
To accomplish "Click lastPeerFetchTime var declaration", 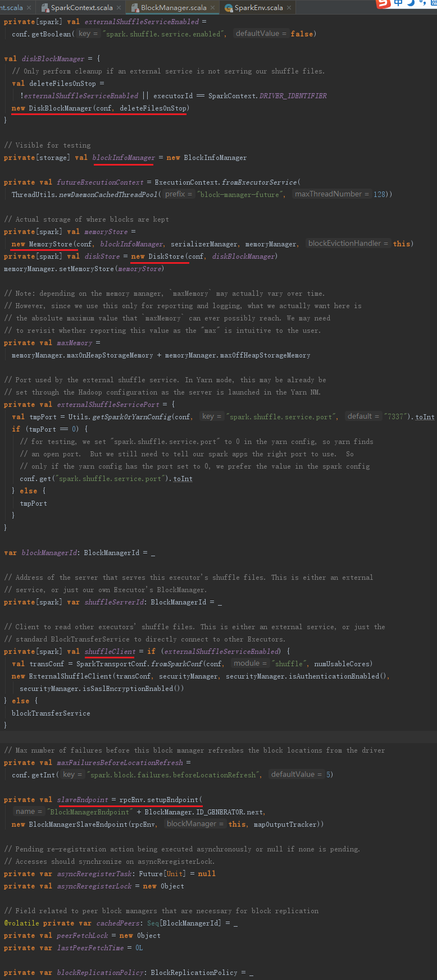I will click(x=90, y=948).
